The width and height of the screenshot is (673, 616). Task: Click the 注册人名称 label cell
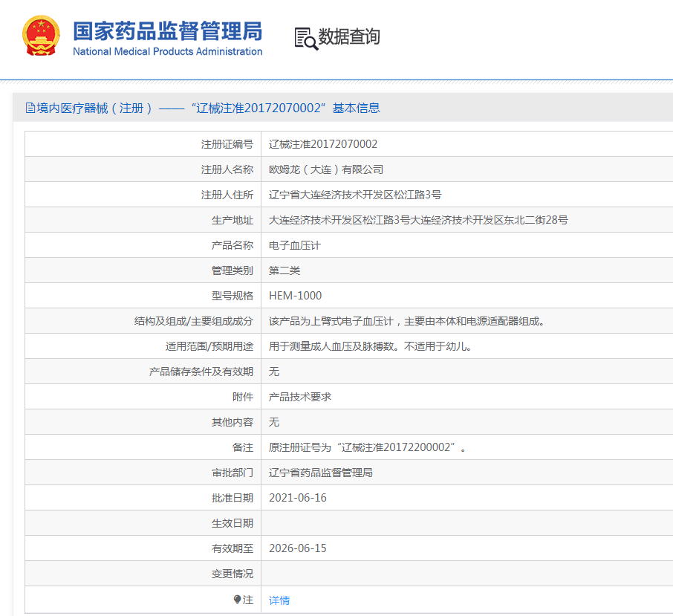point(143,169)
